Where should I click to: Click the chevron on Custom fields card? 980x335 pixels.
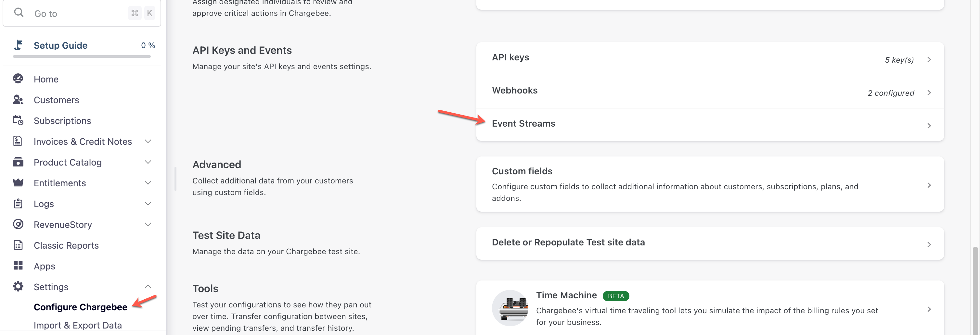click(929, 185)
